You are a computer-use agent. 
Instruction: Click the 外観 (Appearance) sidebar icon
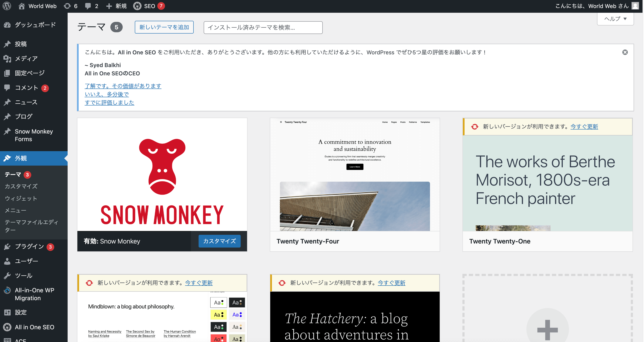(9, 159)
